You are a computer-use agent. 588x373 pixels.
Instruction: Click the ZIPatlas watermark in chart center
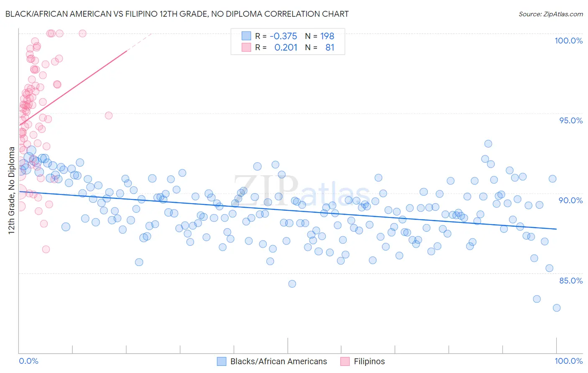tap(302, 191)
